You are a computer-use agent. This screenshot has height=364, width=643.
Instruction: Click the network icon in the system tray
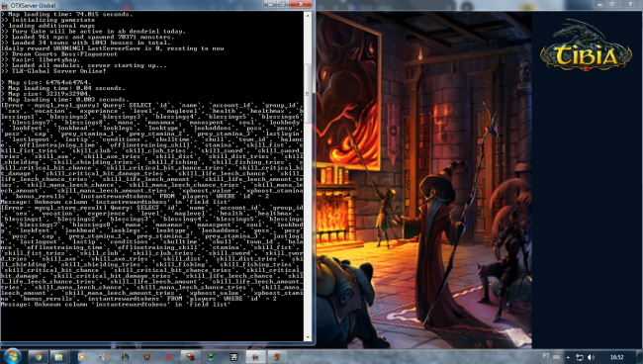(580, 357)
